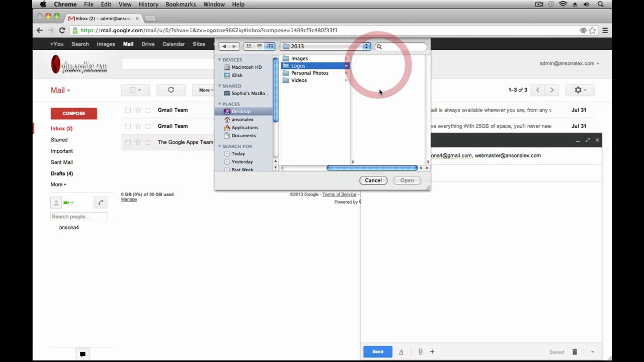Click Cancel in file dialog
This screenshot has width=644, height=362.
pyautogui.click(x=373, y=180)
